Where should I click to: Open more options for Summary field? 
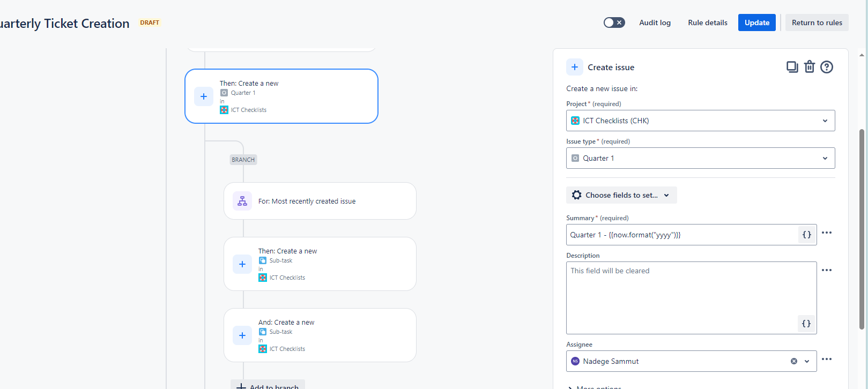click(x=827, y=233)
